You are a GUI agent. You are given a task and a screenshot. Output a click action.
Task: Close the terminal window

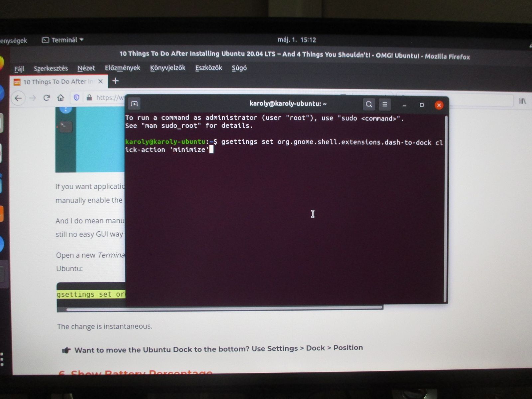[x=439, y=105]
